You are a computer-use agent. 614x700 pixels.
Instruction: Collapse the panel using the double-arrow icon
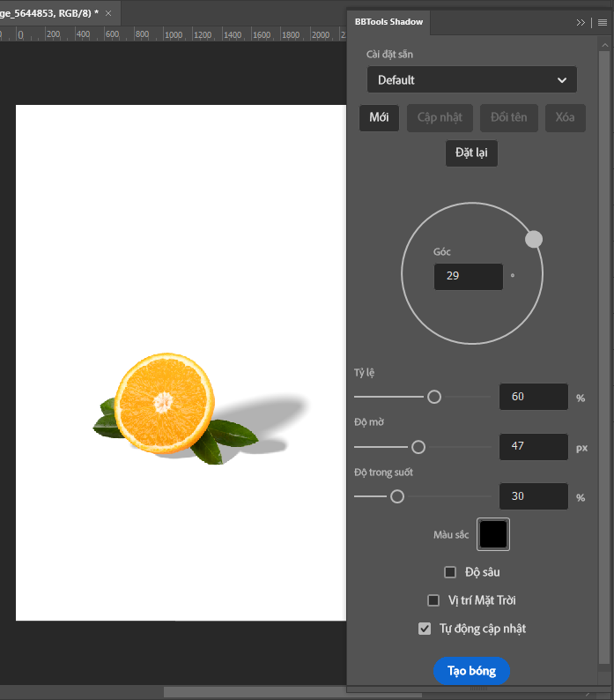[581, 22]
